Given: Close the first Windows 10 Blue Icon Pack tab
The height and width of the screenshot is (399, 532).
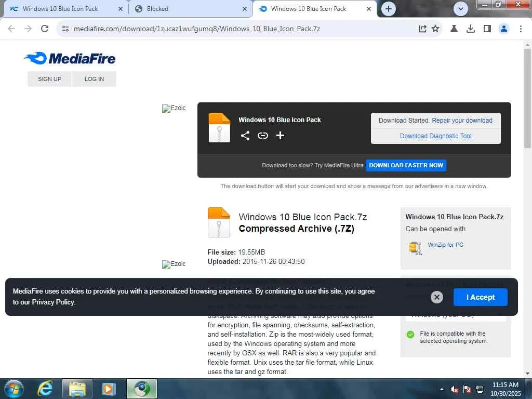Looking at the screenshot, I should tap(121, 9).
